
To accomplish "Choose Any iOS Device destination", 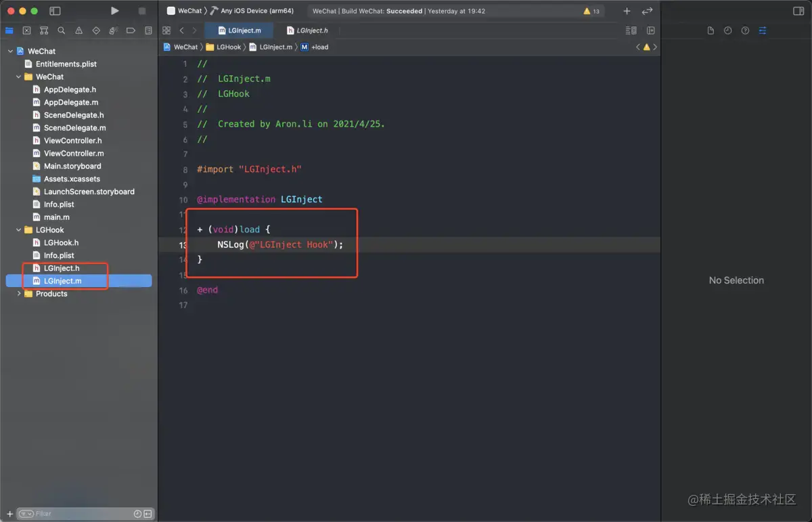I will [252, 12].
